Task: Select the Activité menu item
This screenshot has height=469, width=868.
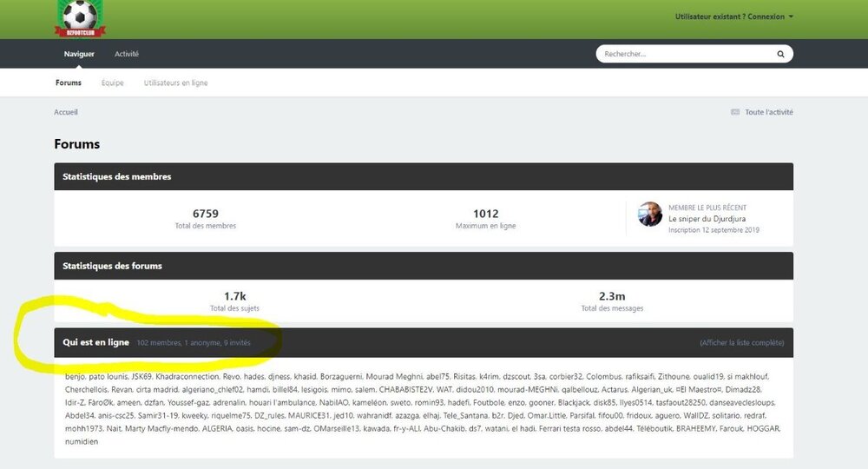Action: coord(127,54)
